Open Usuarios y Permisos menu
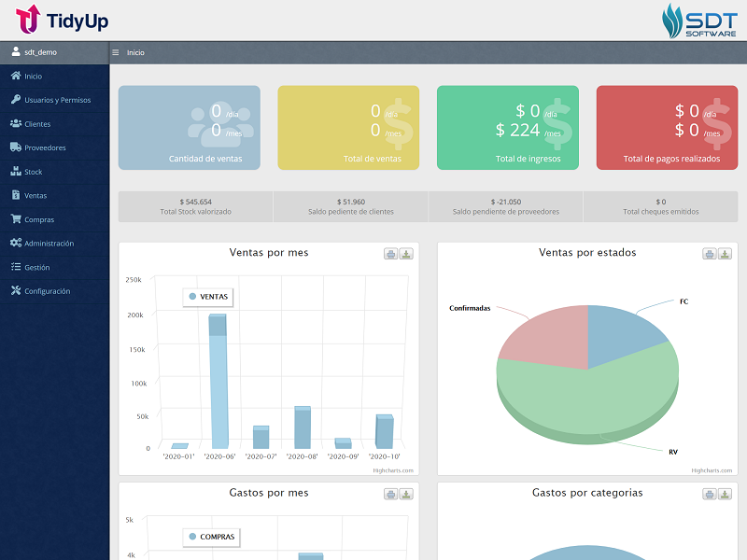The image size is (747, 560). point(55,100)
